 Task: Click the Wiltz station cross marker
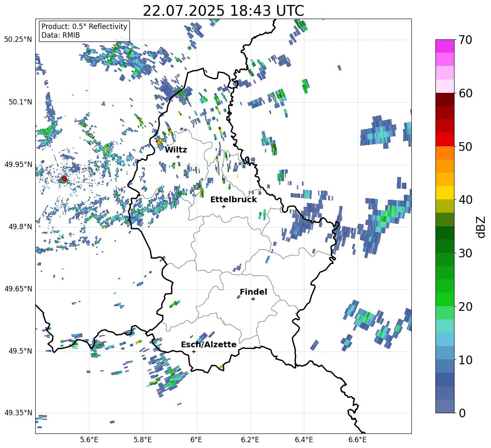coord(178,157)
